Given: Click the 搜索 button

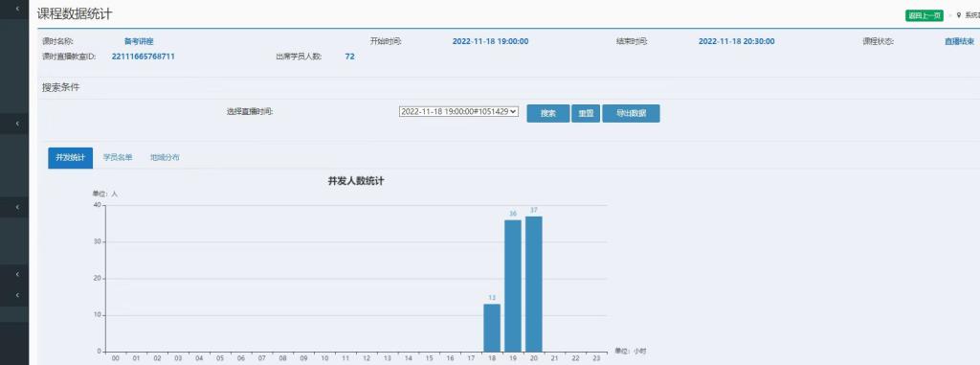Looking at the screenshot, I should [548, 113].
